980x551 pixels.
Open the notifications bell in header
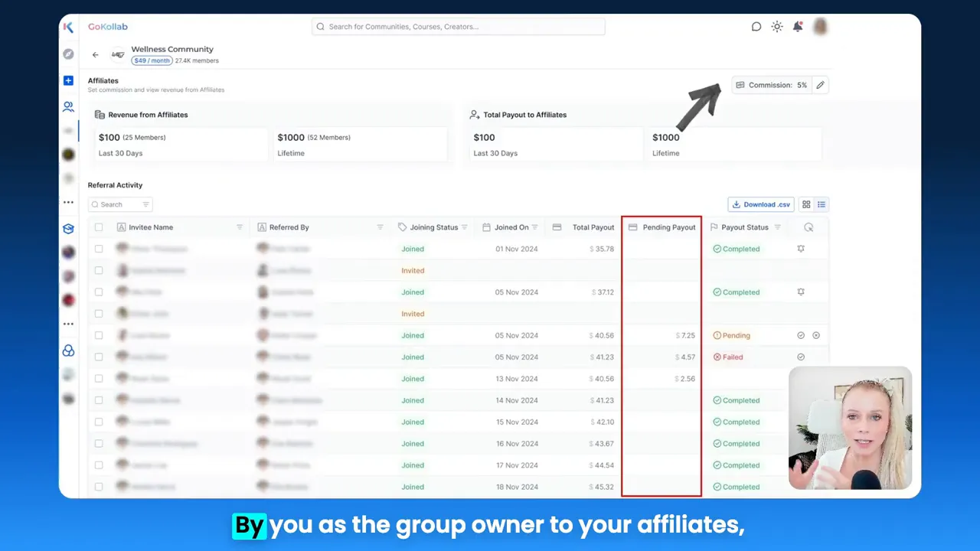[x=798, y=27]
